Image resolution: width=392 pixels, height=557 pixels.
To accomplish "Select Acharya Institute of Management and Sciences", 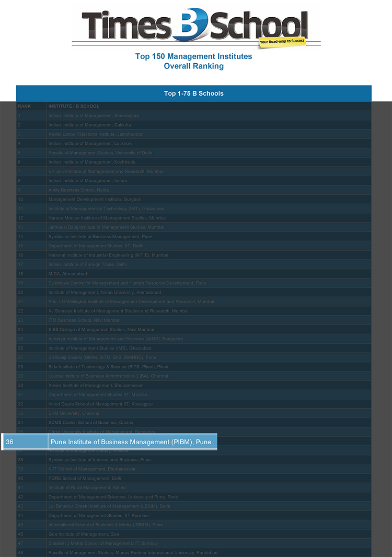I will click(x=116, y=339).
